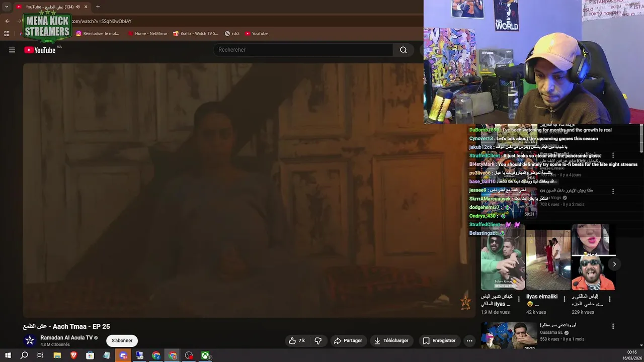Image resolution: width=644 pixels, height=362 pixels.
Task: Click the YouTube logo
Action: [40, 50]
